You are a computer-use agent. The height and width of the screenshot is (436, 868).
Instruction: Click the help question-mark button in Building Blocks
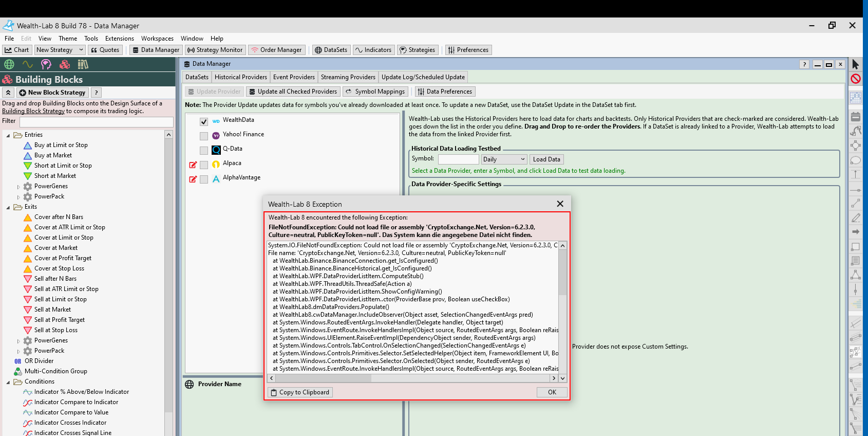tap(96, 93)
